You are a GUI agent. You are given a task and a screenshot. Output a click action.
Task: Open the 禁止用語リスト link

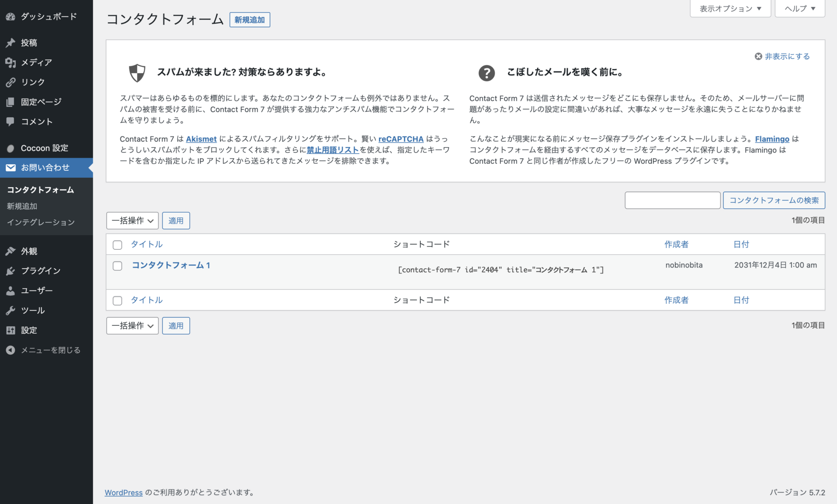[333, 150]
